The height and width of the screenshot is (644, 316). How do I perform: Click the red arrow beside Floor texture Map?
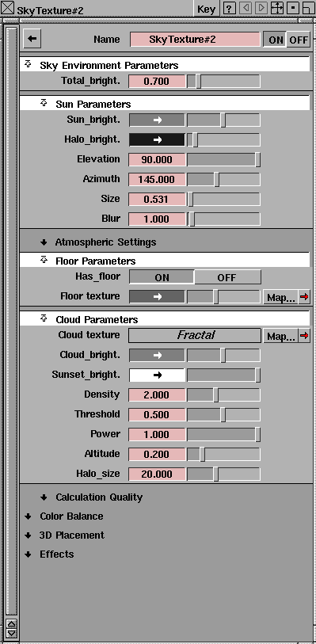(304, 296)
